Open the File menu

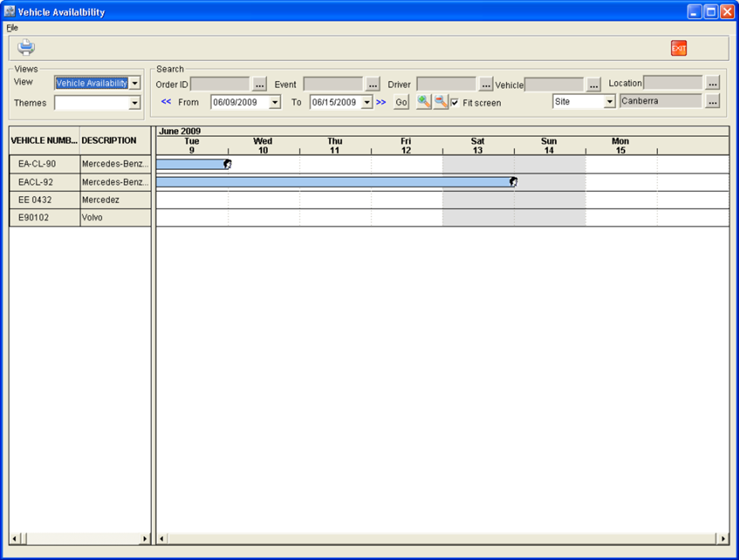point(12,28)
